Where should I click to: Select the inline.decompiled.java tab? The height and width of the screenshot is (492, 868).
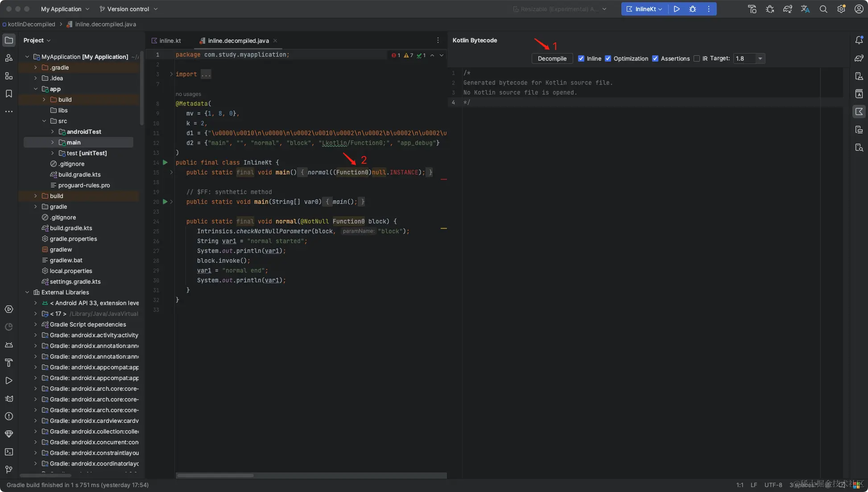click(x=238, y=41)
